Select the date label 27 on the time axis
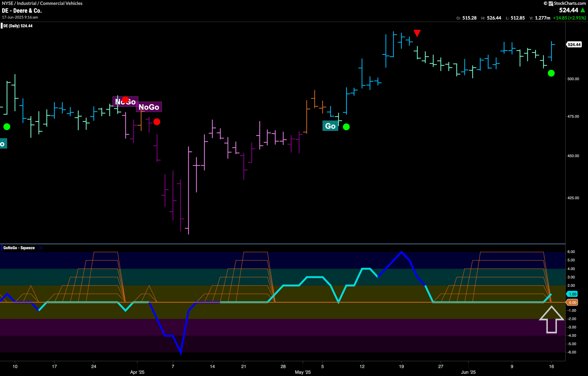 pos(441,366)
